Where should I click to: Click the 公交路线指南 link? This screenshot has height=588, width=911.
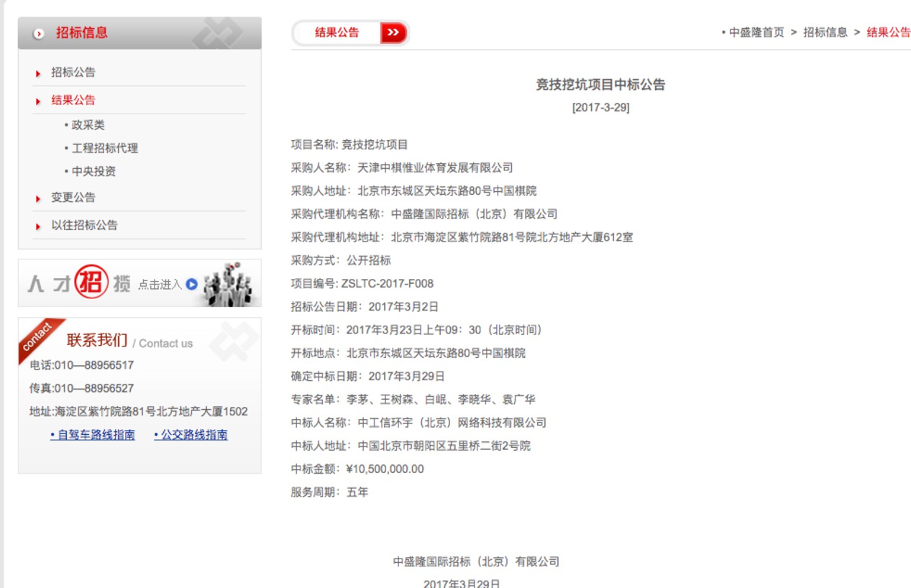tap(191, 435)
